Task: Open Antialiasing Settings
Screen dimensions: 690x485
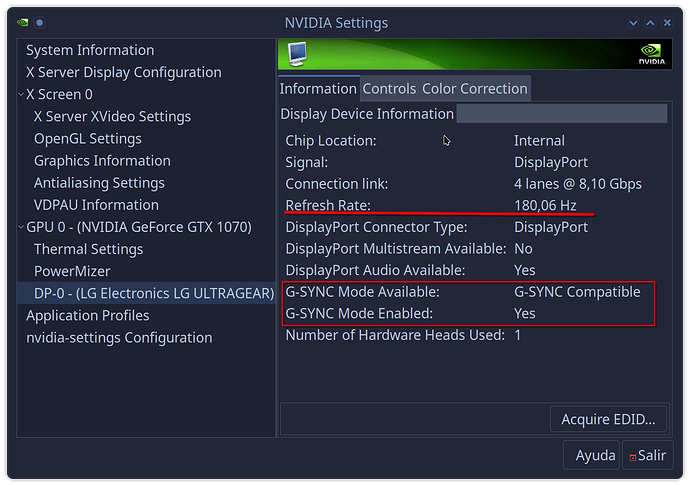Action: tap(99, 183)
